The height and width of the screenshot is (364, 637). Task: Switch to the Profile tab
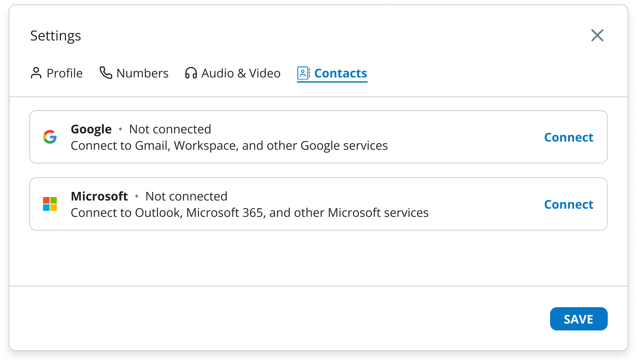(65, 73)
